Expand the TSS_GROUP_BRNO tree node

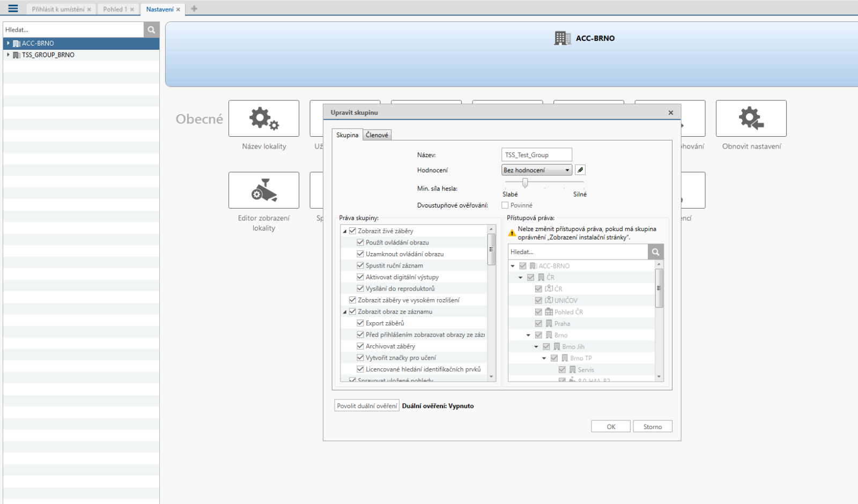pos(8,55)
